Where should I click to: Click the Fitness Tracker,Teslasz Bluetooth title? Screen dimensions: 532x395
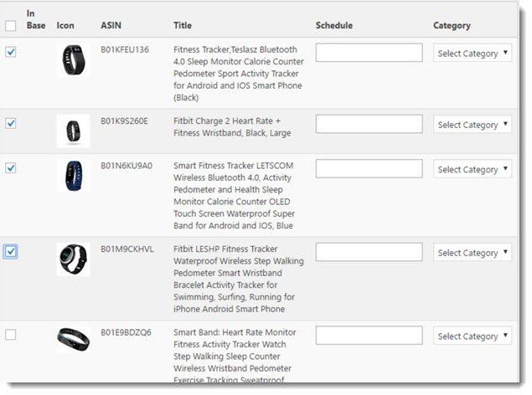pos(239,74)
